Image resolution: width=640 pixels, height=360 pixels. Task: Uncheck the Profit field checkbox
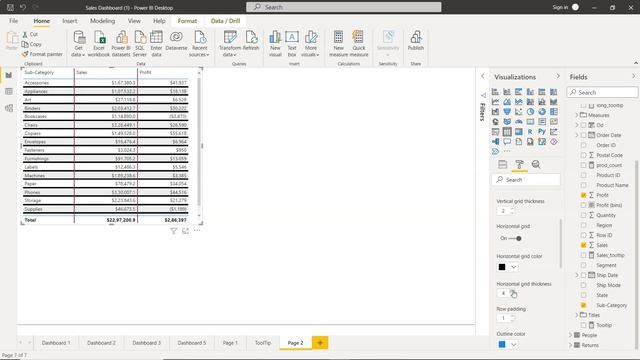coord(583,195)
